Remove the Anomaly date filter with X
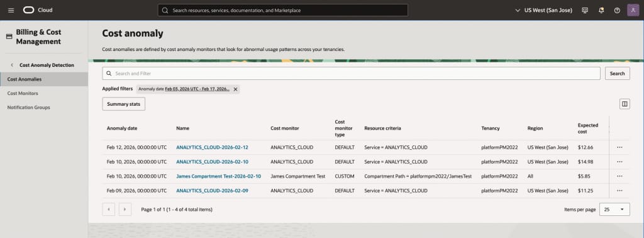The height and width of the screenshot is (238, 644). (235, 89)
